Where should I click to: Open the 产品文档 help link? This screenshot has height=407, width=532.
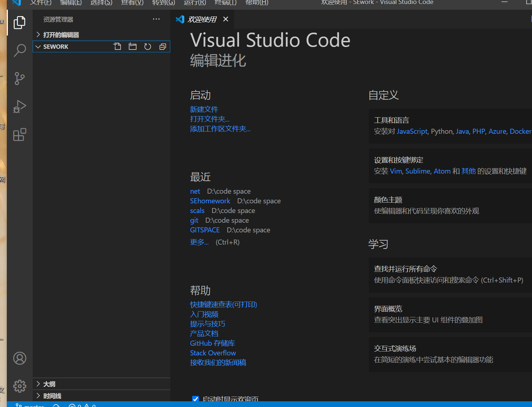pyautogui.click(x=204, y=333)
